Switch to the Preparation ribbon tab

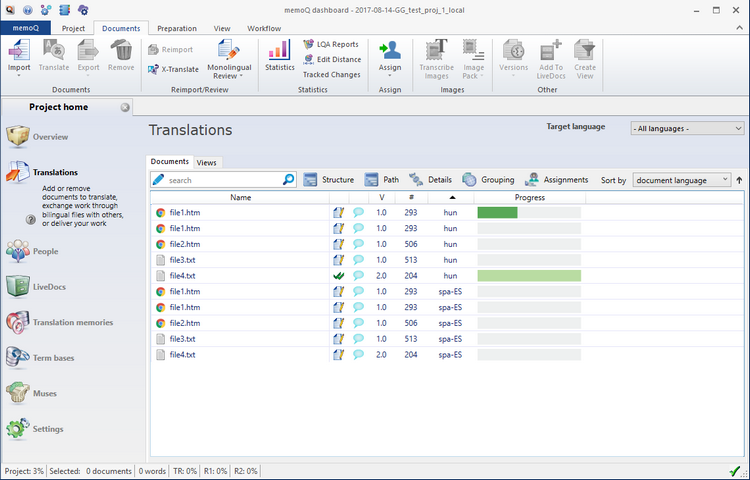coord(177,29)
